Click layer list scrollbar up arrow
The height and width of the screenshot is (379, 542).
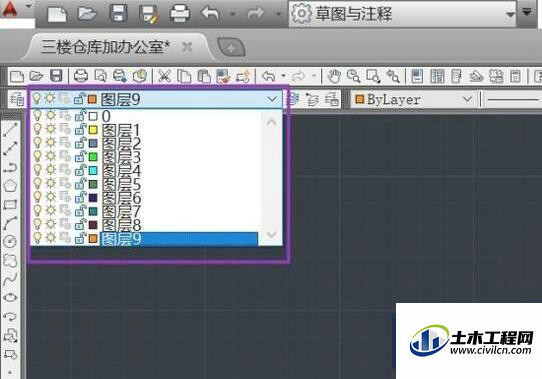click(271, 122)
